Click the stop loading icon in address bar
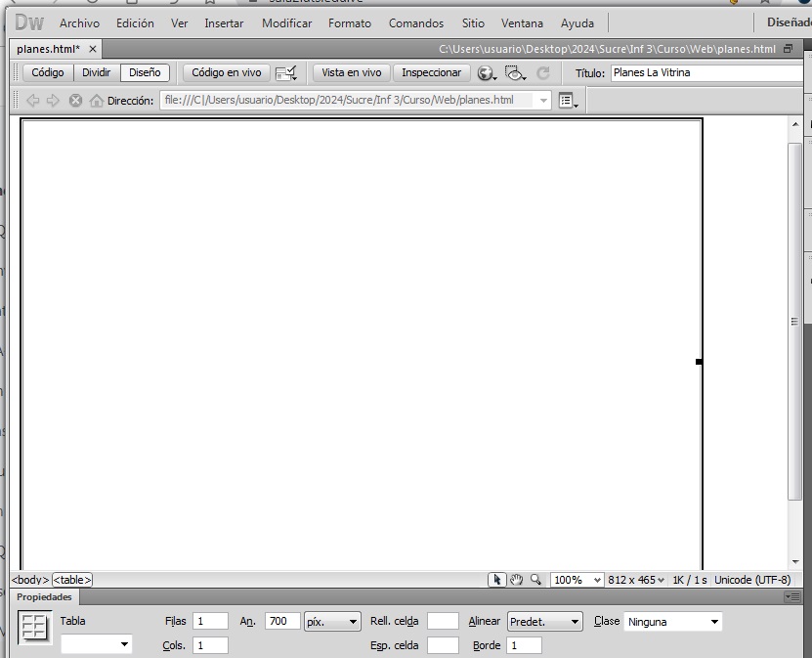The height and width of the screenshot is (658, 812). tap(75, 101)
